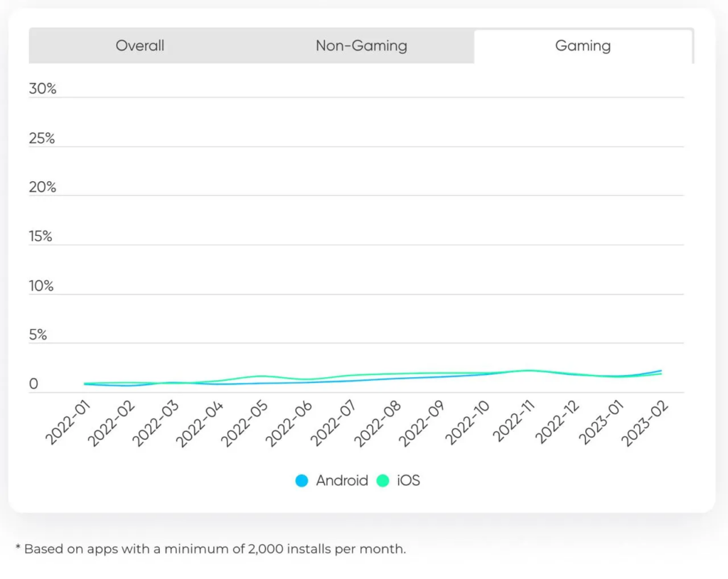Toggle the Android legend series
Image resolution: width=728 pixels, height=579 pixels.
(341, 481)
